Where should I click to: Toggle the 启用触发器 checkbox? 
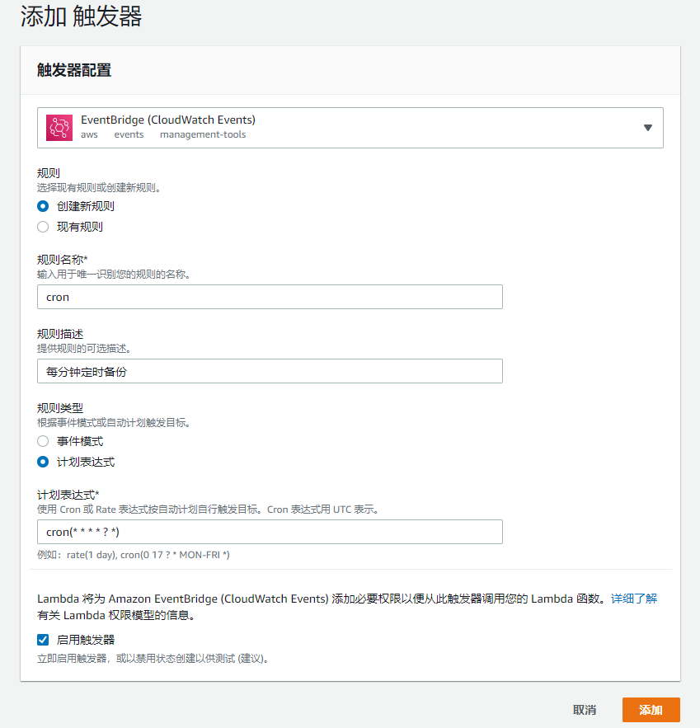click(x=43, y=640)
